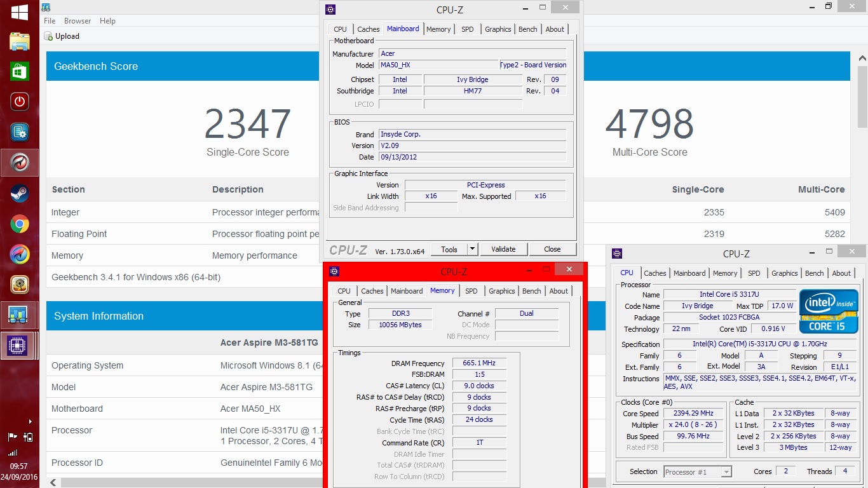The image size is (868, 488).
Task: Open the Action Center flag tray icon
Action: (x=12, y=437)
